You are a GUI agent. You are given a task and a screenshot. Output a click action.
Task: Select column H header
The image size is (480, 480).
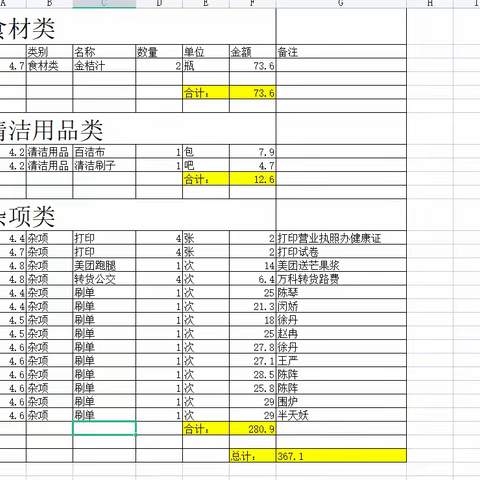coord(430,3)
